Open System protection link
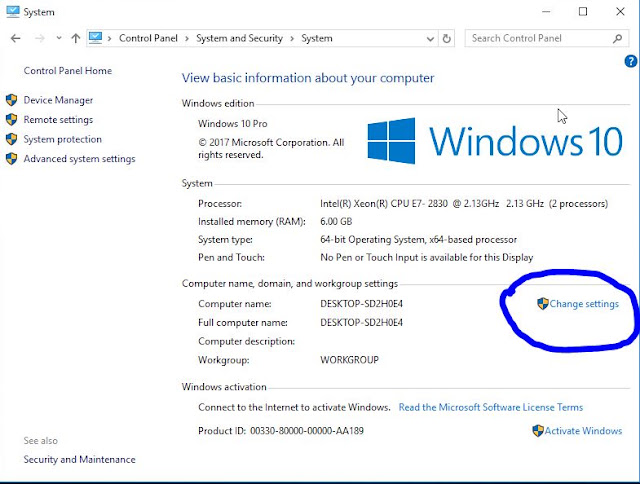Image resolution: width=640 pixels, height=484 pixels. point(62,139)
